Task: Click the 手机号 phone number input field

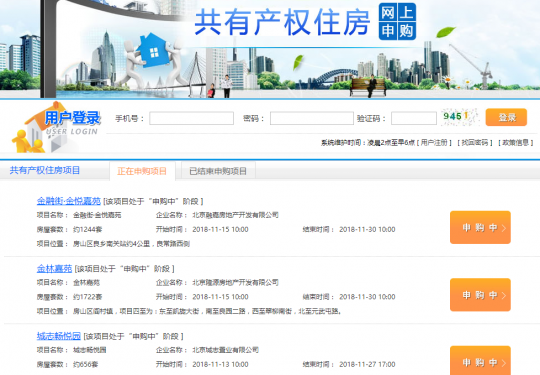Action: (191, 118)
